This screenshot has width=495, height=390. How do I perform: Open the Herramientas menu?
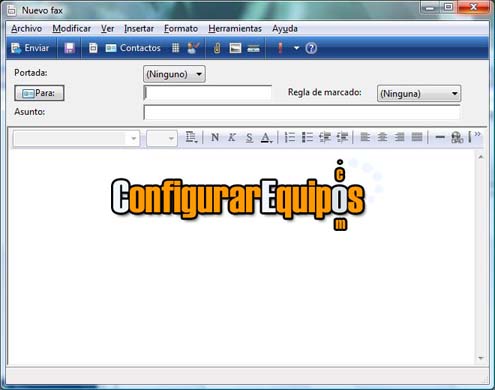click(x=235, y=29)
